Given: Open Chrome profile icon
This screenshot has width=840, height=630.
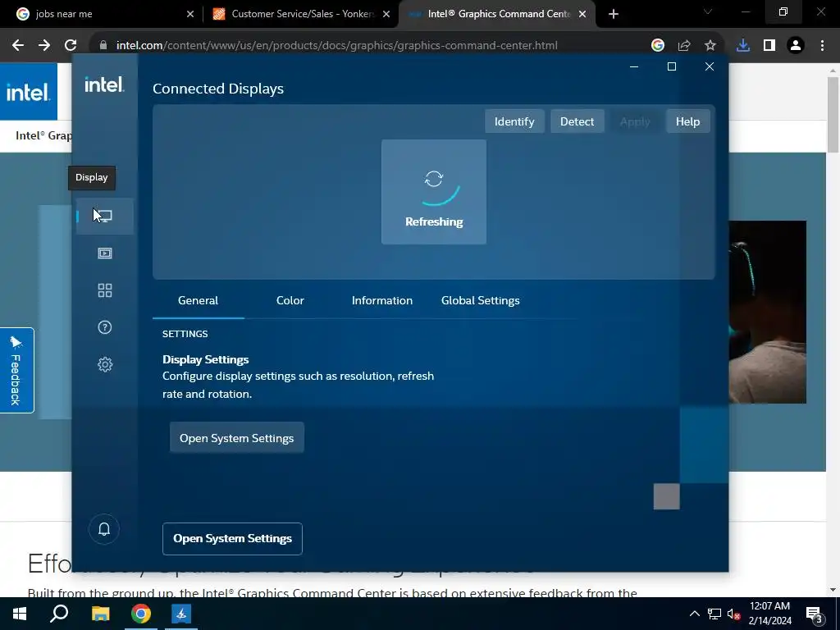Looking at the screenshot, I should [796, 46].
